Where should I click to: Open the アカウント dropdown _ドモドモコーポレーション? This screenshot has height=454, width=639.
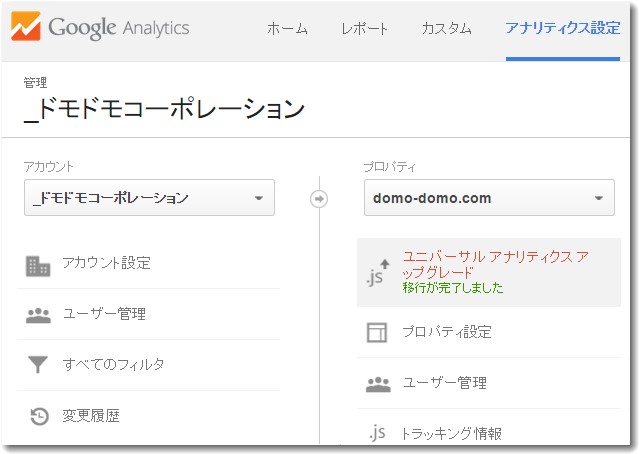click(149, 198)
